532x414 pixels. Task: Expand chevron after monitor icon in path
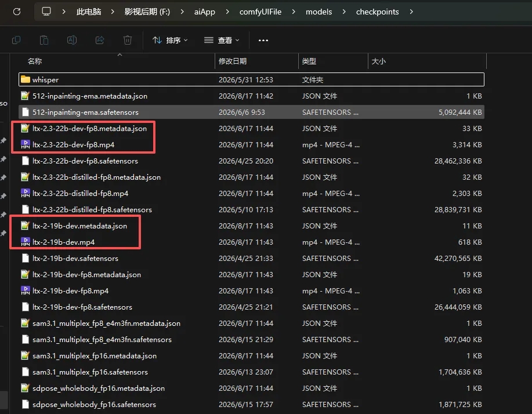pyautogui.click(x=64, y=12)
